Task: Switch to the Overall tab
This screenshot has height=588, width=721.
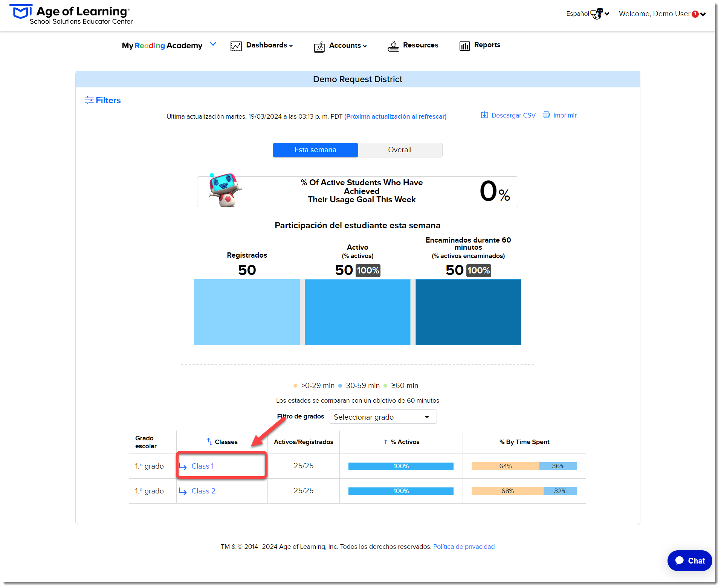Action: [x=400, y=150]
